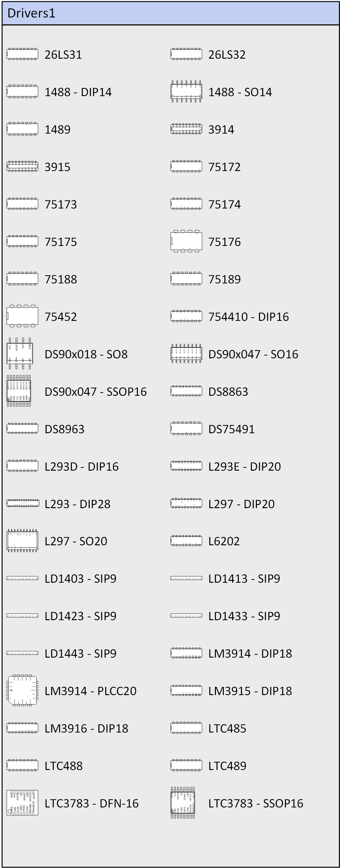
Task: Choose the 754410 - DIP16 label
Action: pos(248,316)
